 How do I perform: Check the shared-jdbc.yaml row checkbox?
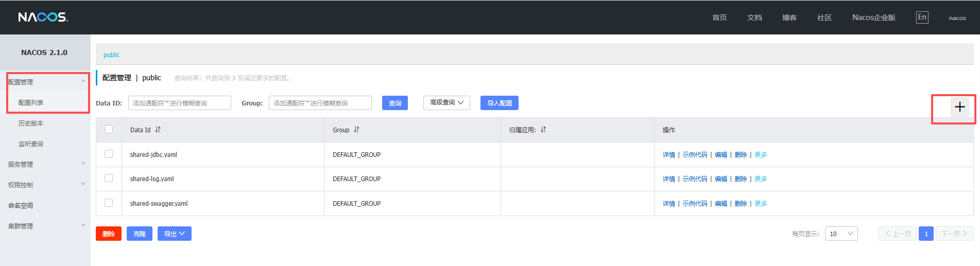[x=109, y=154]
